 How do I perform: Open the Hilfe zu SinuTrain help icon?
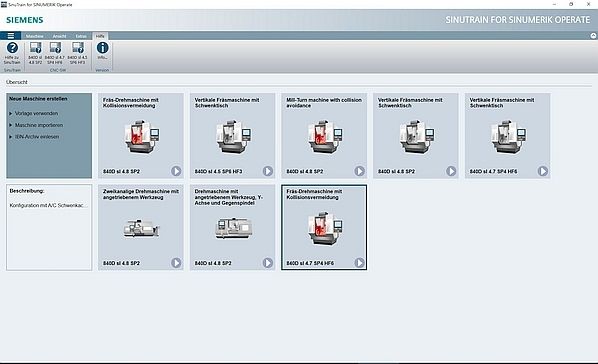click(12, 53)
